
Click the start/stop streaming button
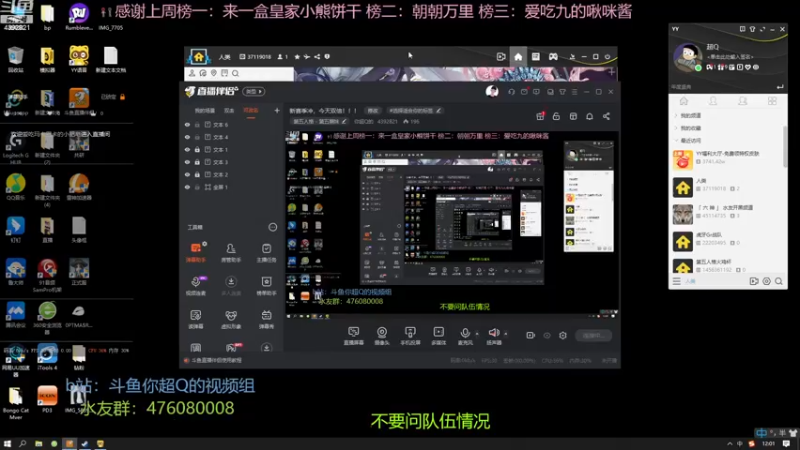tap(593, 335)
